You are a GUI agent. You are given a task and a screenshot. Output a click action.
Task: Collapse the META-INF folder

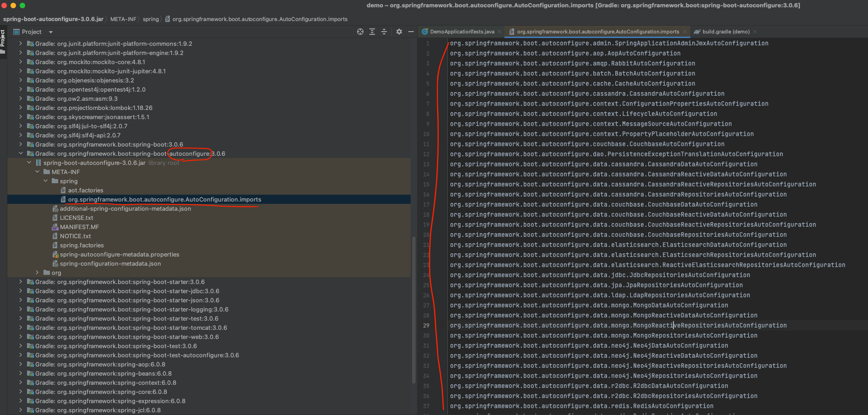pos(38,172)
